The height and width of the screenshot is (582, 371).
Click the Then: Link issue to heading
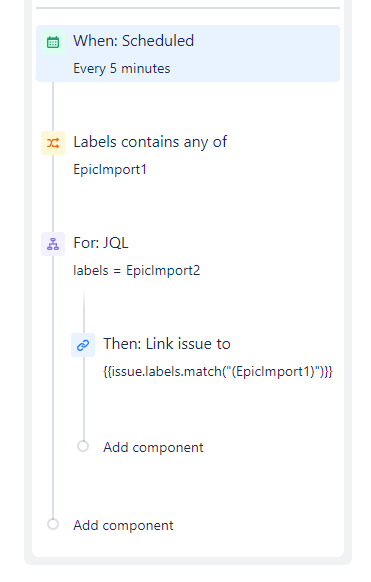pyautogui.click(x=167, y=344)
